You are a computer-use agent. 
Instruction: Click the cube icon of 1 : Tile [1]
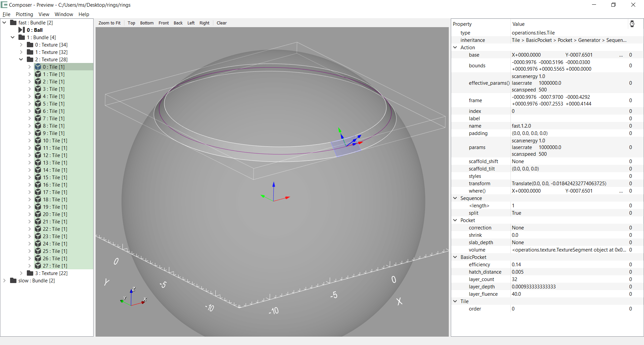(38, 74)
